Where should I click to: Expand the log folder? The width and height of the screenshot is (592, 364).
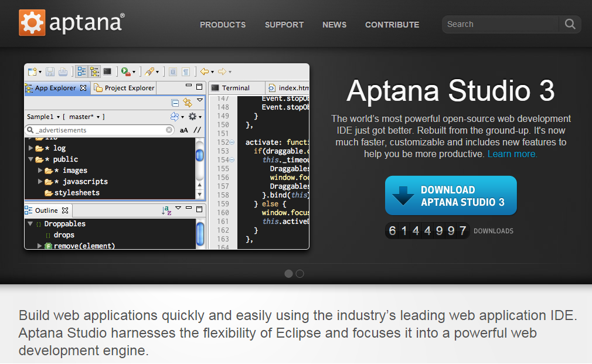coord(31,148)
